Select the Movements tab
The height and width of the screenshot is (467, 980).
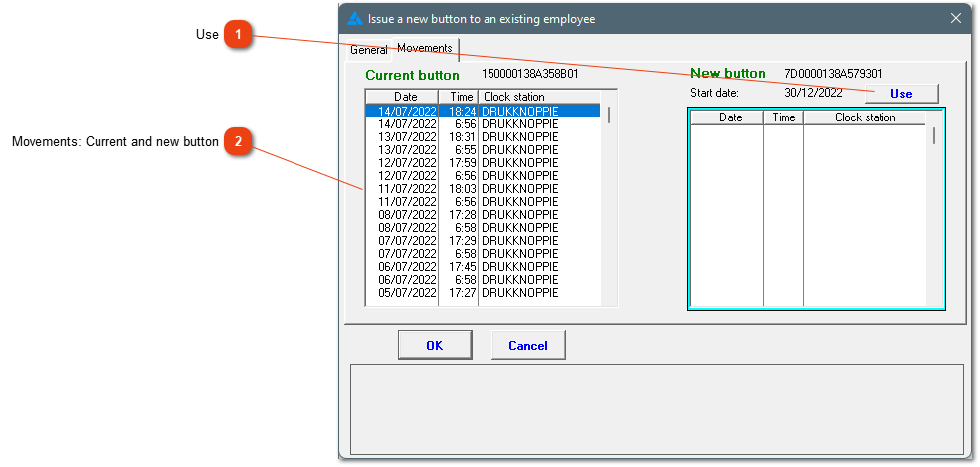click(x=425, y=48)
